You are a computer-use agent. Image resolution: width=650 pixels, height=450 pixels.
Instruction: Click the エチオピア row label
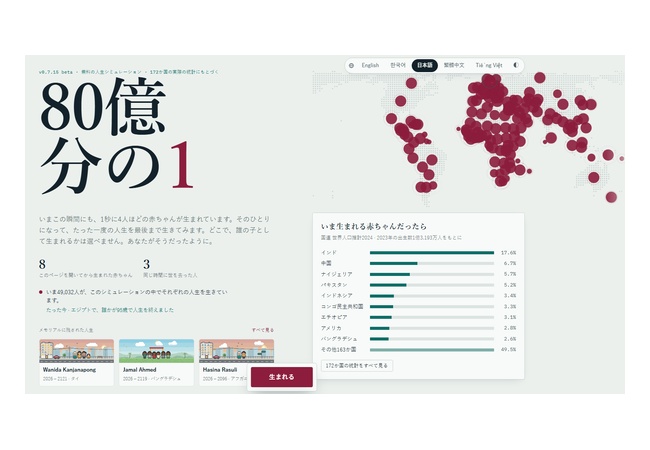tap(334, 317)
